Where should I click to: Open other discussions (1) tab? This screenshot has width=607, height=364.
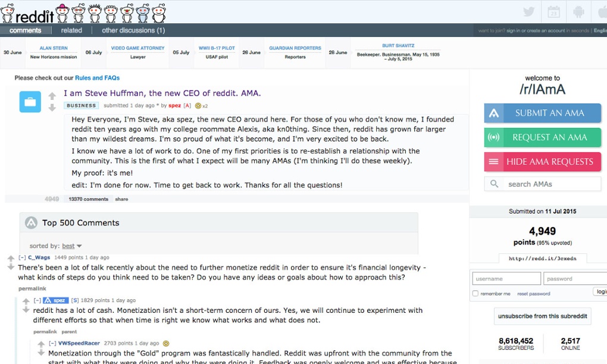(x=133, y=30)
